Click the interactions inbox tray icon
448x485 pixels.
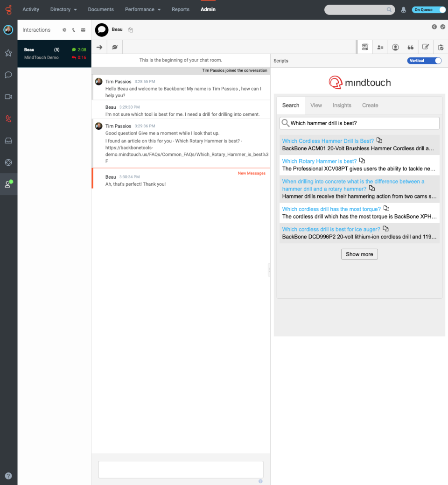8,141
